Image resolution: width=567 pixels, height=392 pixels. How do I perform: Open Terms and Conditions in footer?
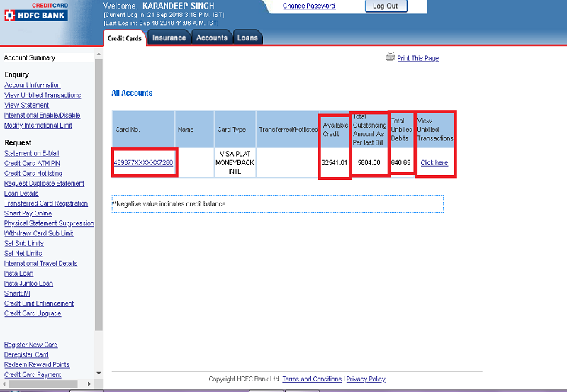click(312, 379)
